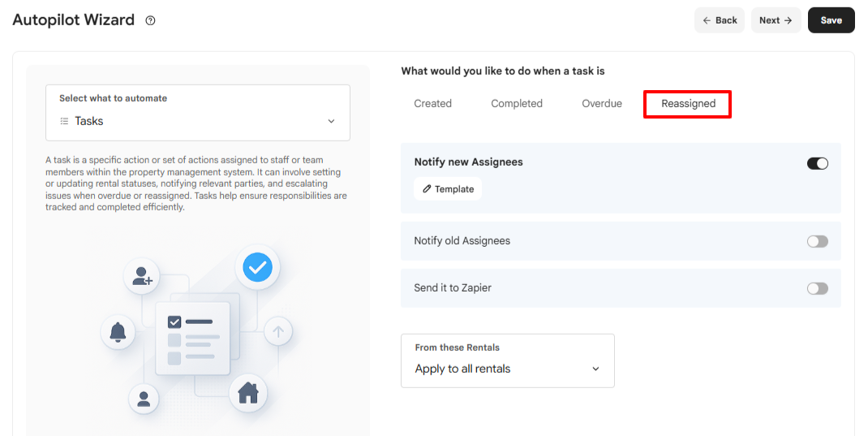868x436 pixels.
Task: Click the house icon in the illustration
Action: pos(248,393)
